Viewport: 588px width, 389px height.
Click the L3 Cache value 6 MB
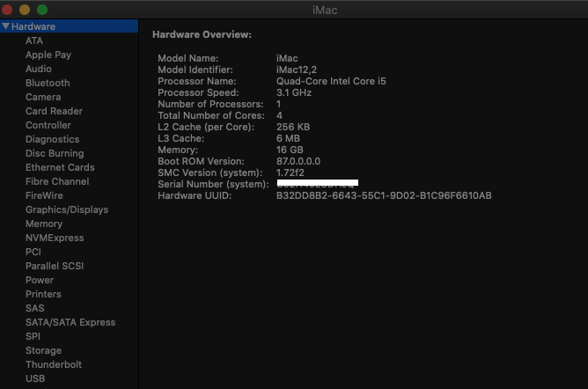288,138
